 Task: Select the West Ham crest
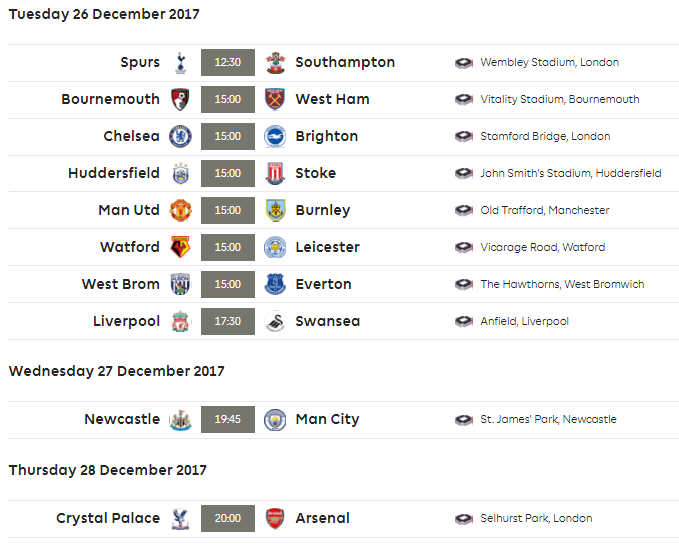[x=275, y=99]
